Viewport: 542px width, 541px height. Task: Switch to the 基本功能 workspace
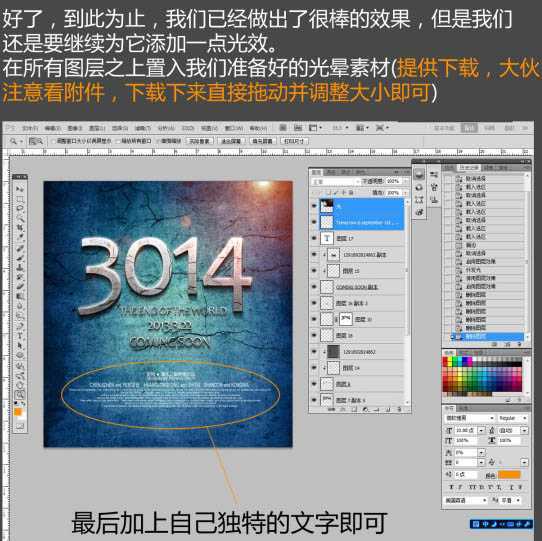444,128
